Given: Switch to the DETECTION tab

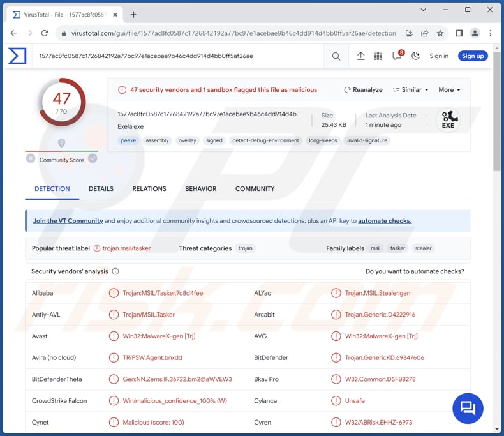Looking at the screenshot, I should 52,189.
